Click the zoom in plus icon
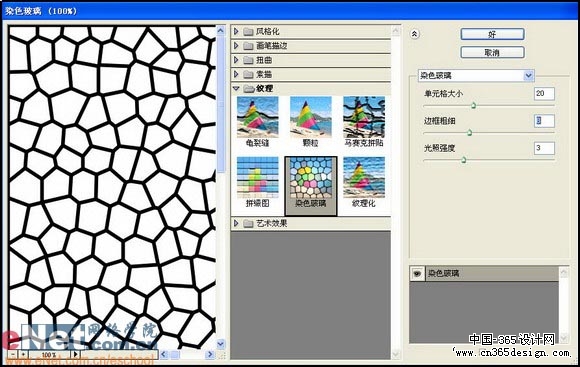The width and height of the screenshot is (580, 367). (23, 354)
